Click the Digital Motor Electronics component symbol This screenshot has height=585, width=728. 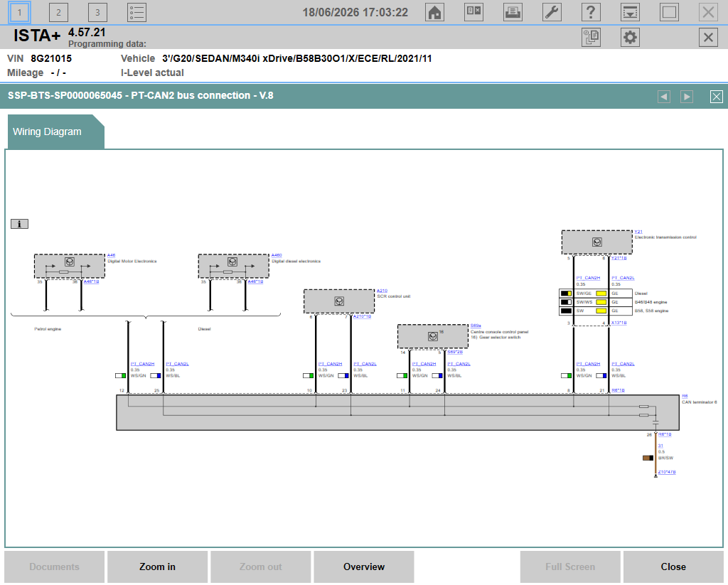tap(69, 266)
